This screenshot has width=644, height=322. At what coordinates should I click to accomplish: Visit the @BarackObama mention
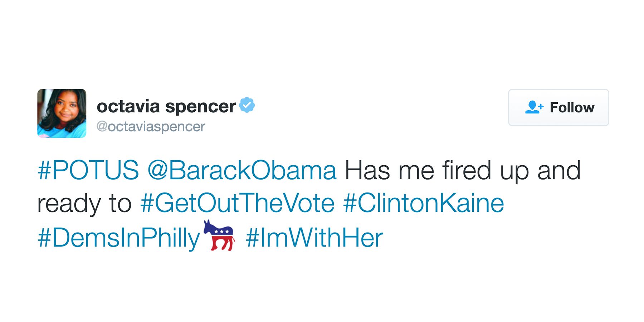point(242,170)
